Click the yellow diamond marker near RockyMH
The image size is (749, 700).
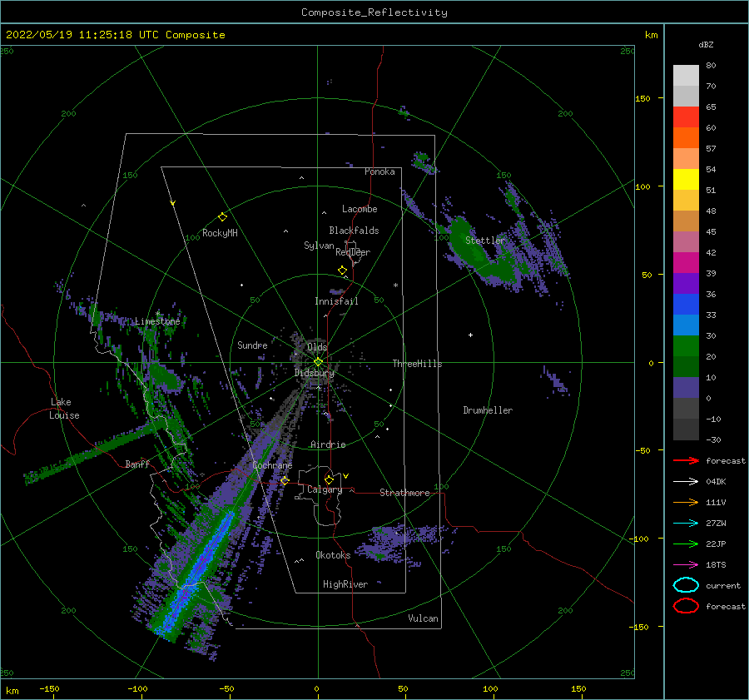pyautogui.click(x=222, y=217)
